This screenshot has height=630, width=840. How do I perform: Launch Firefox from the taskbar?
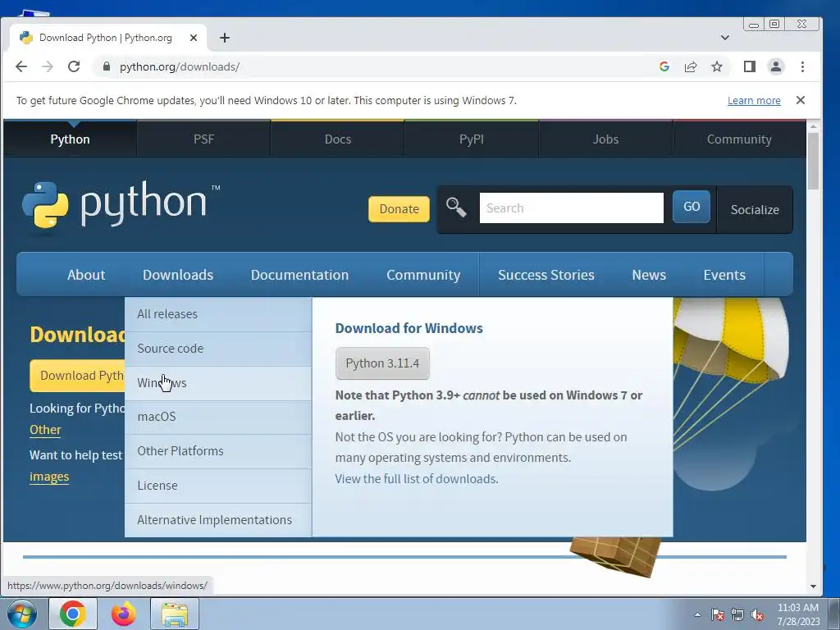(123, 614)
